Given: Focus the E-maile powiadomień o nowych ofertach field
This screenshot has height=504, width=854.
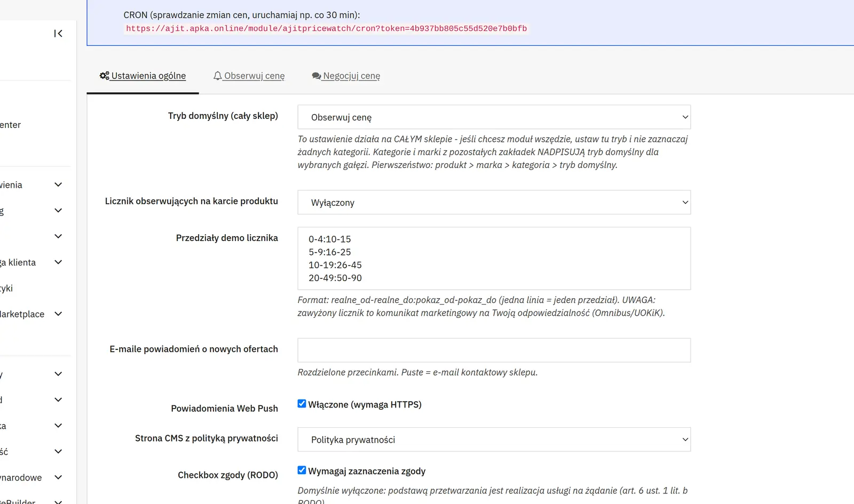Looking at the screenshot, I should pos(494,350).
